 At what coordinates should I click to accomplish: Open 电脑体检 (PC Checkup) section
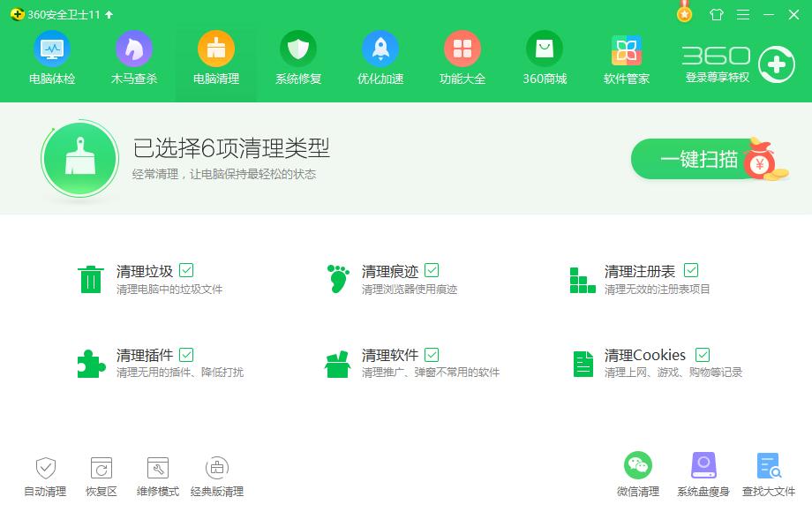tap(52, 57)
